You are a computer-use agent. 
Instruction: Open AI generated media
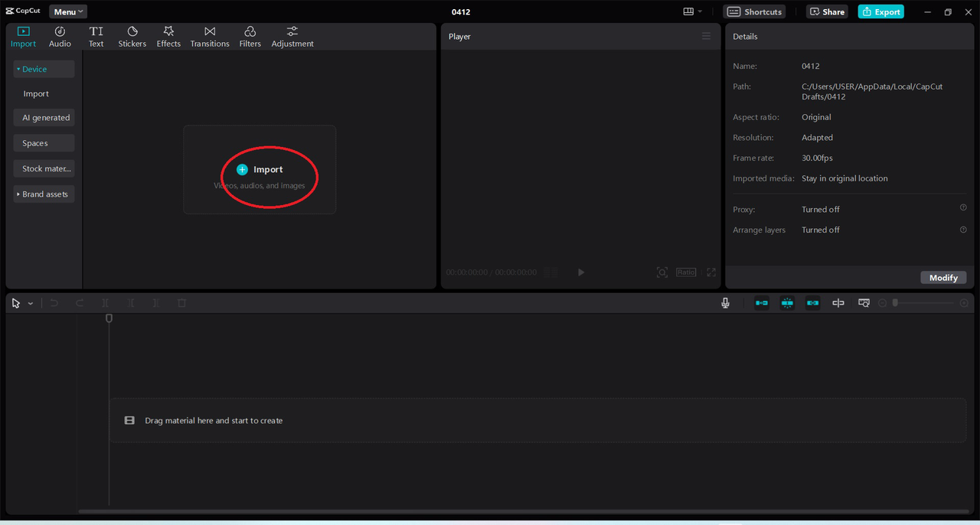coord(44,118)
